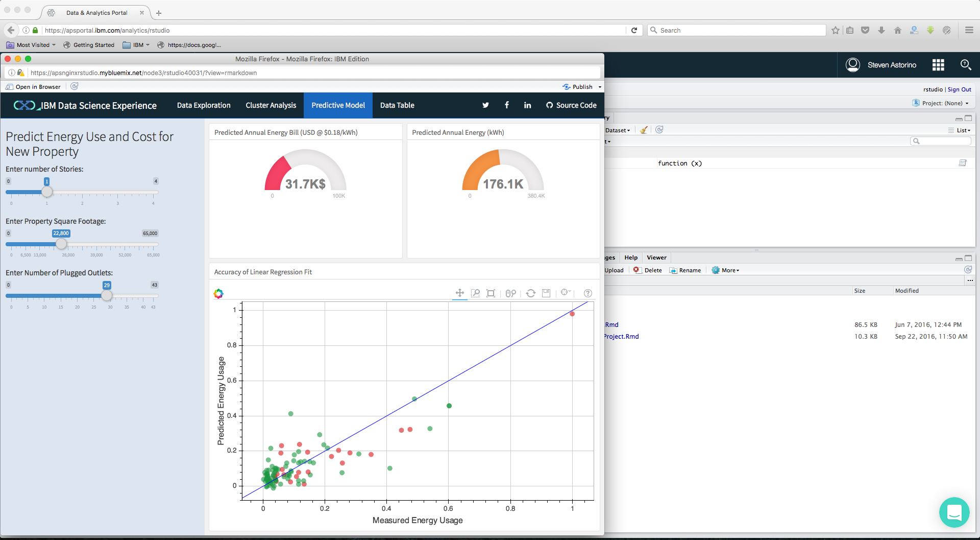Bookmark this page with star icon
This screenshot has height=540, width=980.
836,30
